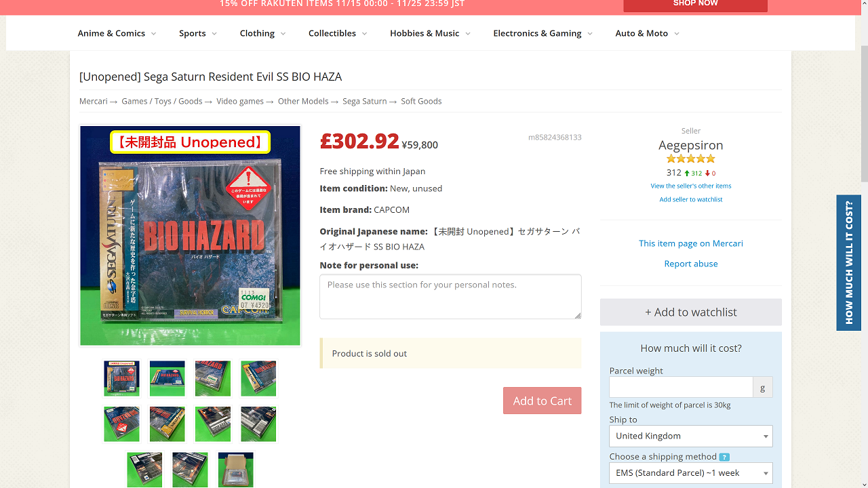Click the help question mark beside shipping method

[x=724, y=457]
